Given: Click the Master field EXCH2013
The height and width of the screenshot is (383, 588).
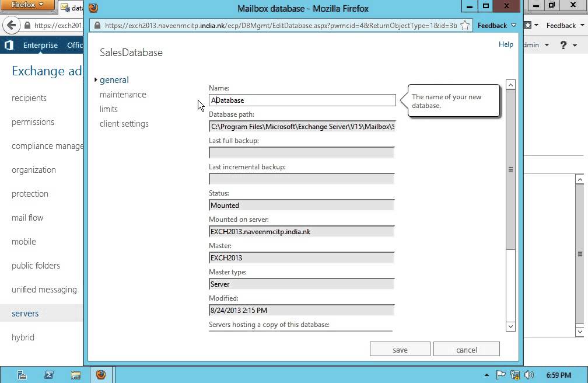Looking at the screenshot, I should click(302, 258).
